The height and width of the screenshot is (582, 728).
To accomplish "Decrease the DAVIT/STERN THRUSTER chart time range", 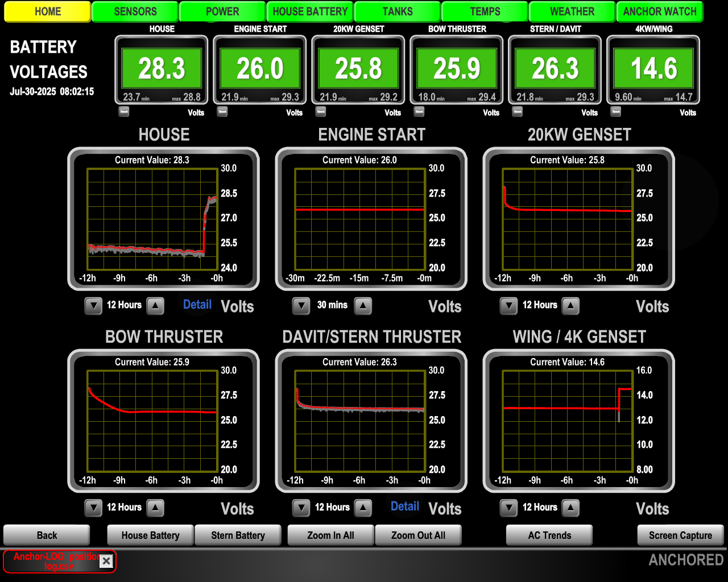I will (301, 508).
